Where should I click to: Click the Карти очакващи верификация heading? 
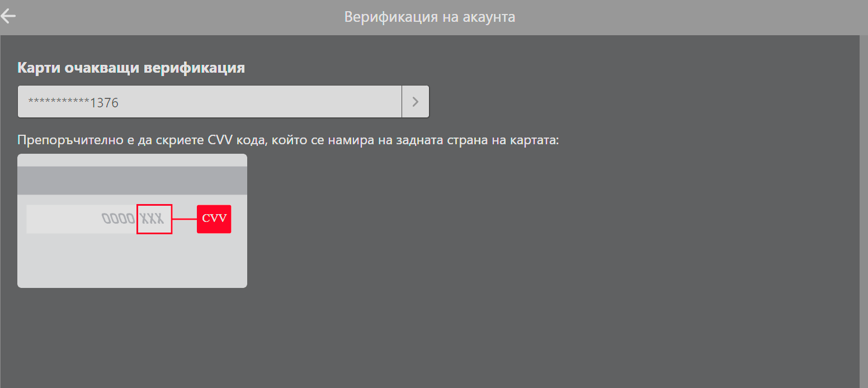point(131,68)
